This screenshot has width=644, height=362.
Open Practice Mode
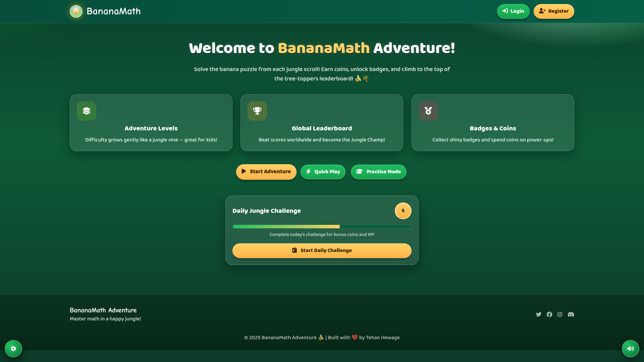click(x=378, y=172)
